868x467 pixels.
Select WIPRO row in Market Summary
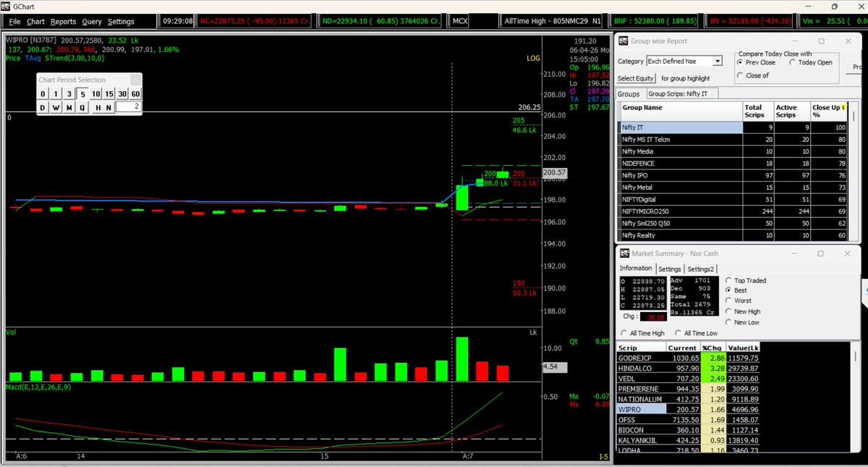pos(688,409)
